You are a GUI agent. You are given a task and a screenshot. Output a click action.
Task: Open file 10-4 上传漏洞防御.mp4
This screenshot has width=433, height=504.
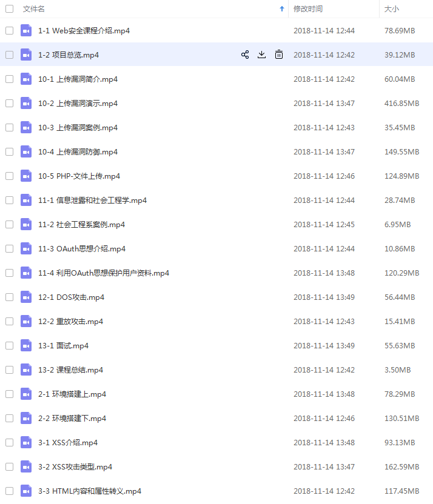pyautogui.click(x=78, y=151)
